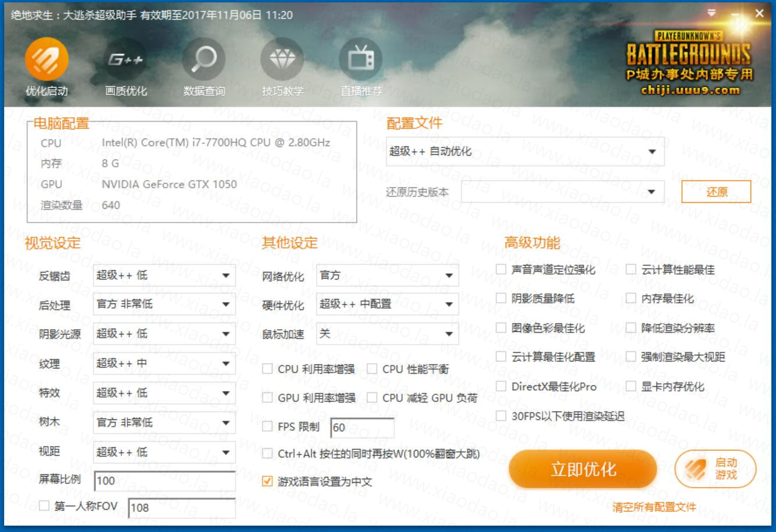
Task: Enable DirectX最佳化Pro checkbox
Action: pyautogui.click(x=501, y=386)
